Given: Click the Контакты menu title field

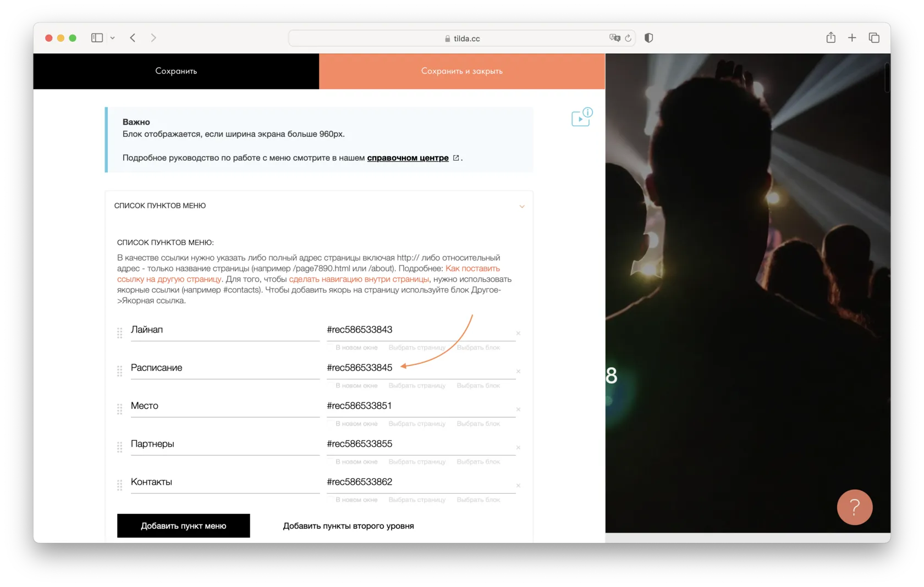Looking at the screenshot, I should (225, 482).
